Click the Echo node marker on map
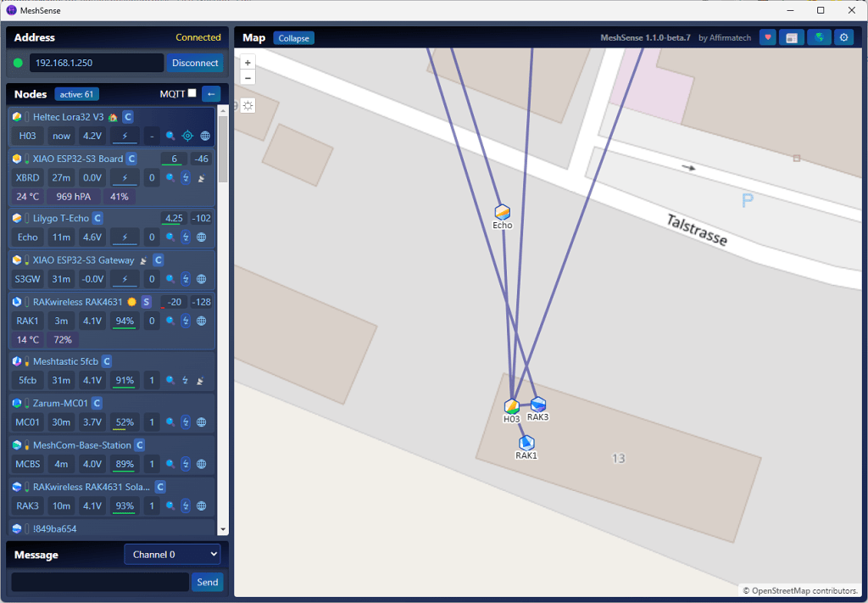Image resolution: width=868 pixels, height=603 pixels. pyautogui.click(x=503, y=212)
